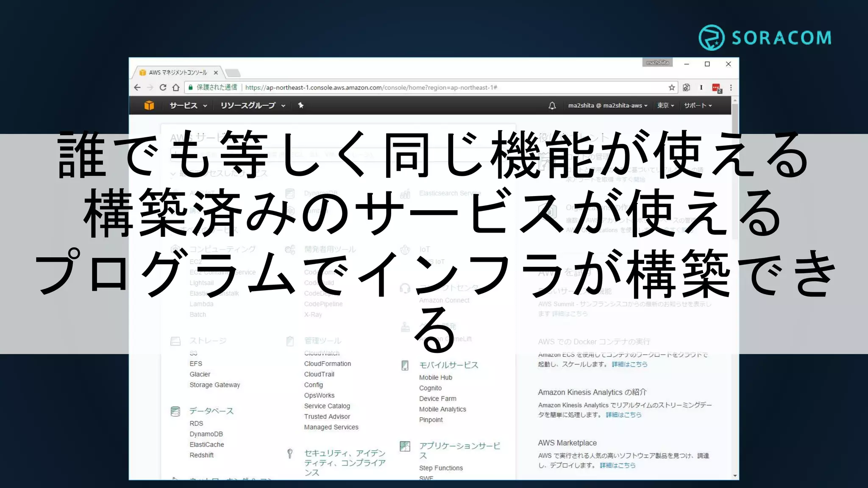Click 詳細はこちら under Kinesis Analytics section

click(623, 415)
